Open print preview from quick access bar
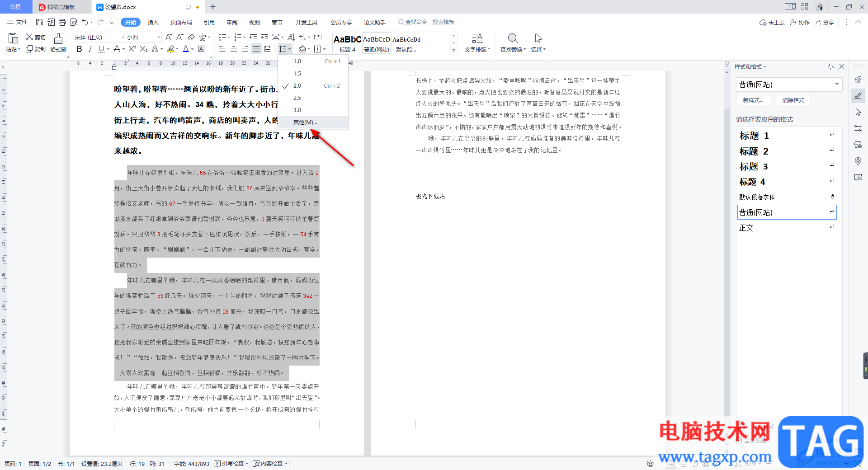 tap(74, 22)
